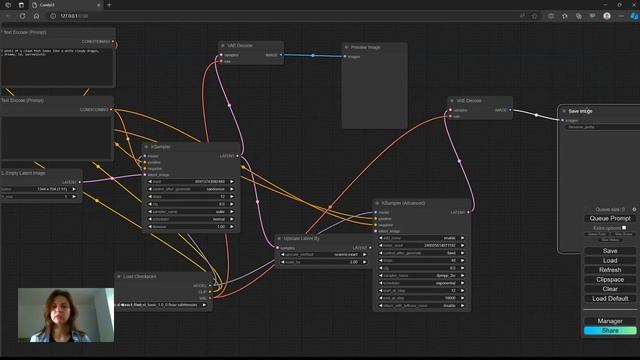
Task: Click the Load Checkpoint MODEL output socket
Action: point(210,286)
